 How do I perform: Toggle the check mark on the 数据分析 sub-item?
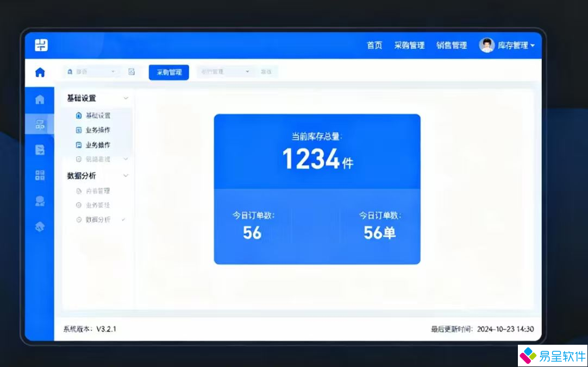(x=123, y=219)
